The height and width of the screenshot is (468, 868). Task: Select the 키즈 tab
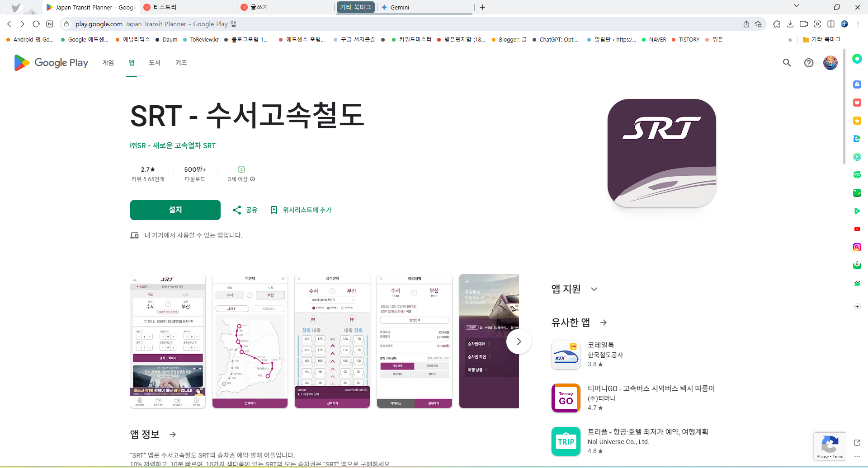coord(181,63)
